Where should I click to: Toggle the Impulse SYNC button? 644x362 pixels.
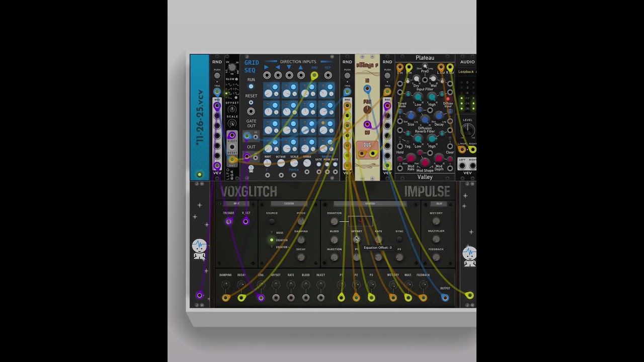click(x=399, y=239)
